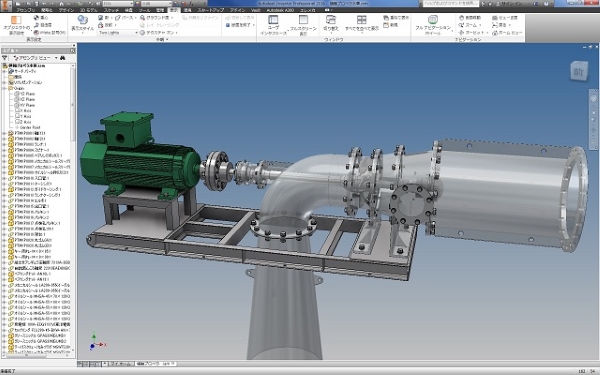Open the Vault ribbon tab

click(256, 10)
